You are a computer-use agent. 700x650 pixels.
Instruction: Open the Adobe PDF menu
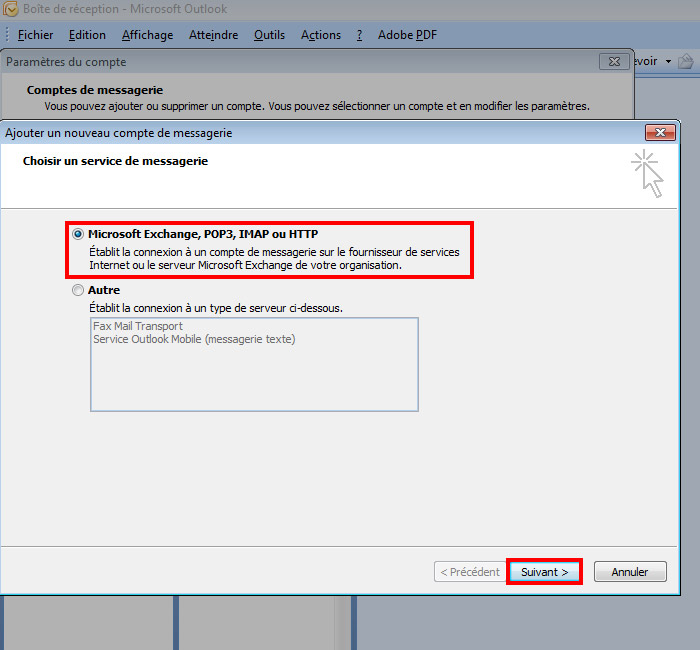coord(407,35)
